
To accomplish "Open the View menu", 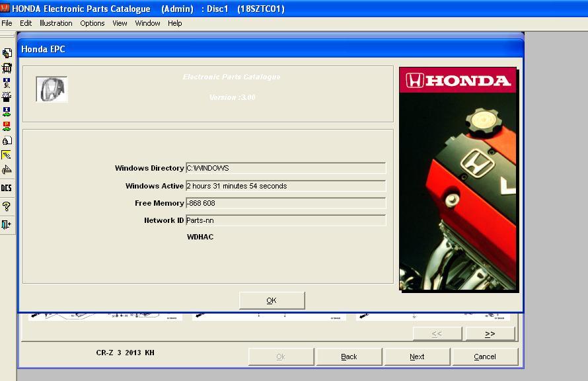I will tap(120, 23).
